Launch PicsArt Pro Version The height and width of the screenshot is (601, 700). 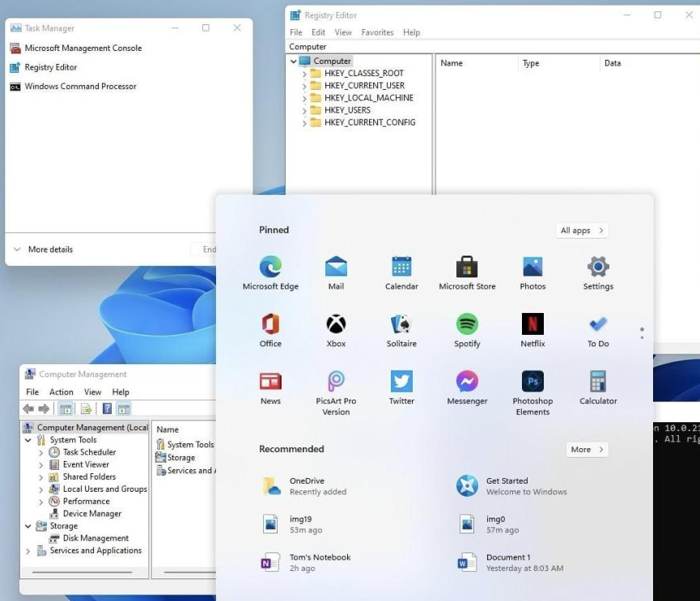tap(336, 382)
